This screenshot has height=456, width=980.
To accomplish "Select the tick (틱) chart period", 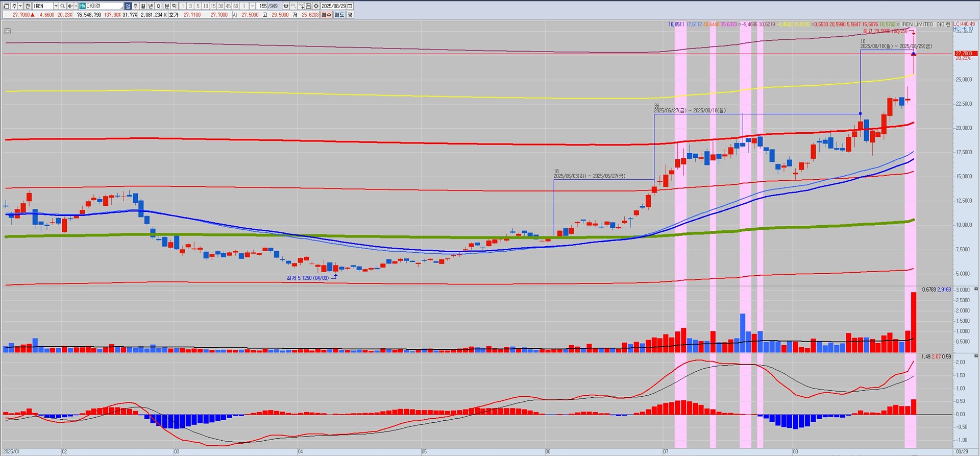I will click(x=174, y=6).
